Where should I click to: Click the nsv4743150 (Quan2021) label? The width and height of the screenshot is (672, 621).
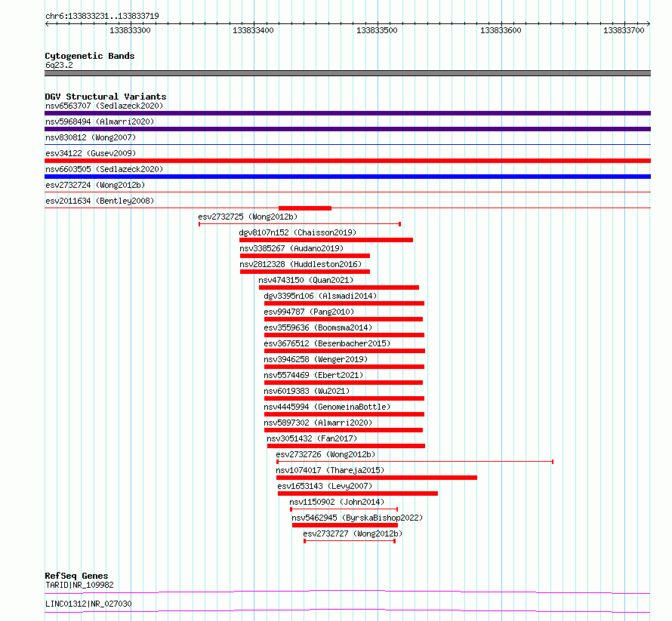tap(306, 280)
